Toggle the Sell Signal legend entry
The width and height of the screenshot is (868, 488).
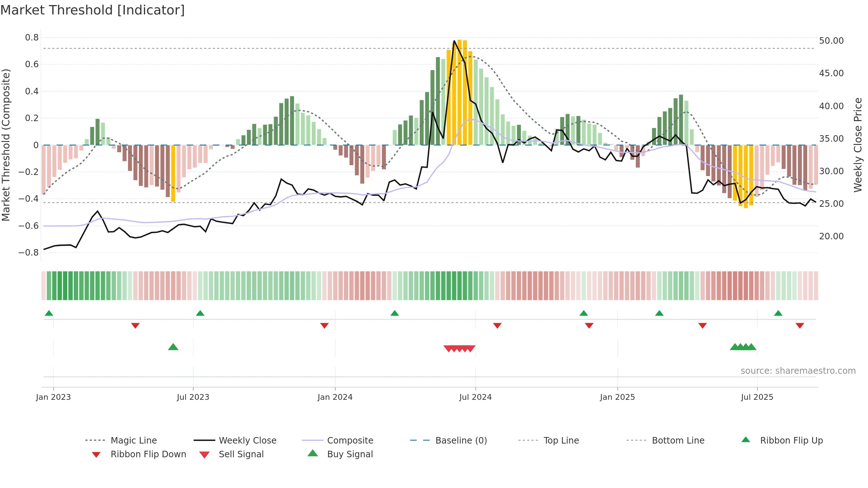pyautogui.click(x=231, y=454)
